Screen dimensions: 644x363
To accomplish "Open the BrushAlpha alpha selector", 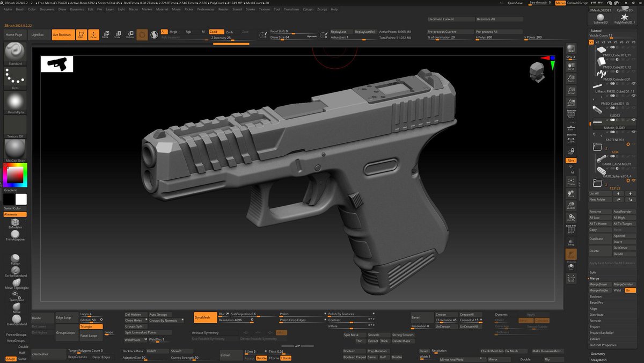I will (15, 102).
